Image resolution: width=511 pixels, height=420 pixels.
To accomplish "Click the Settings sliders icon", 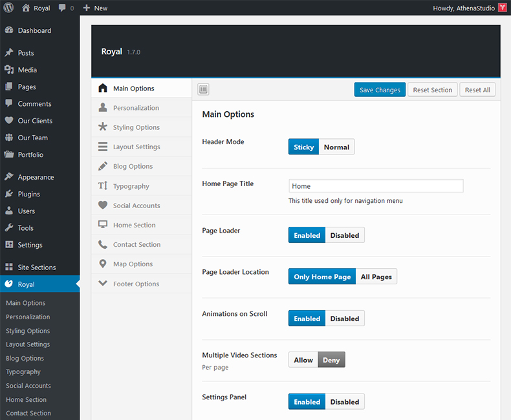I will (9, 244).
